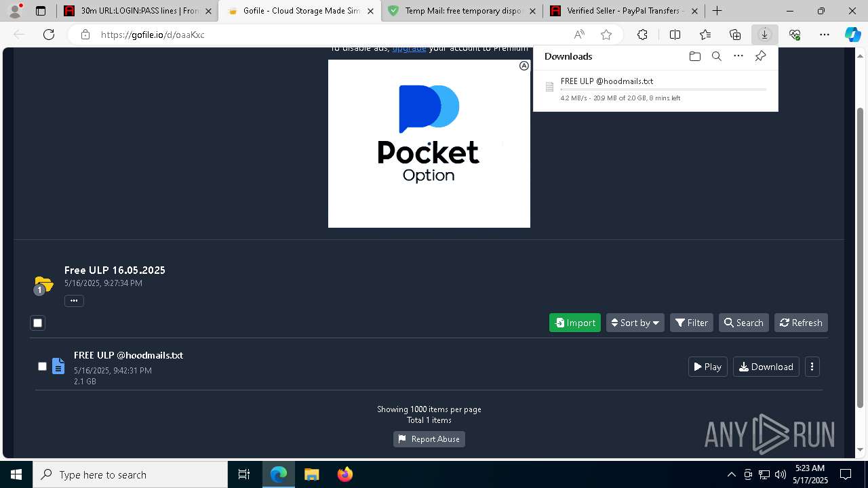Open the notifications action center
This screenshot has width=868, height=488.
tap(846, 474)
